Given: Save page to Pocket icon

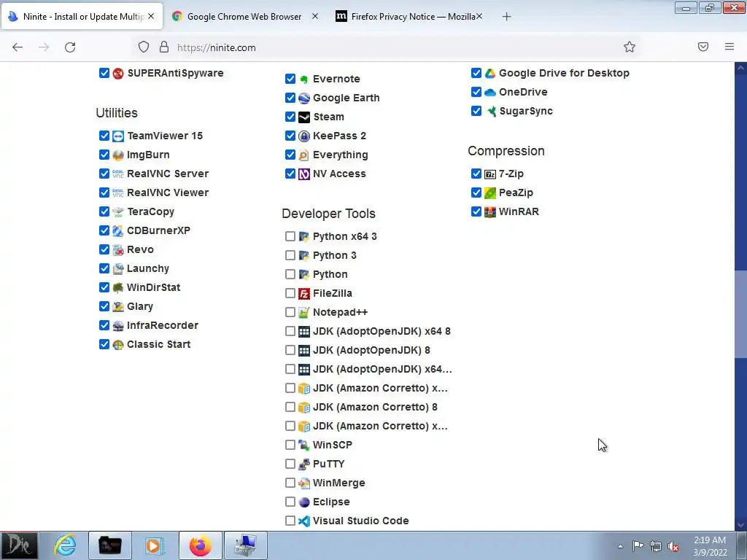Looking at the screenshot, I should tap(703, 47).
